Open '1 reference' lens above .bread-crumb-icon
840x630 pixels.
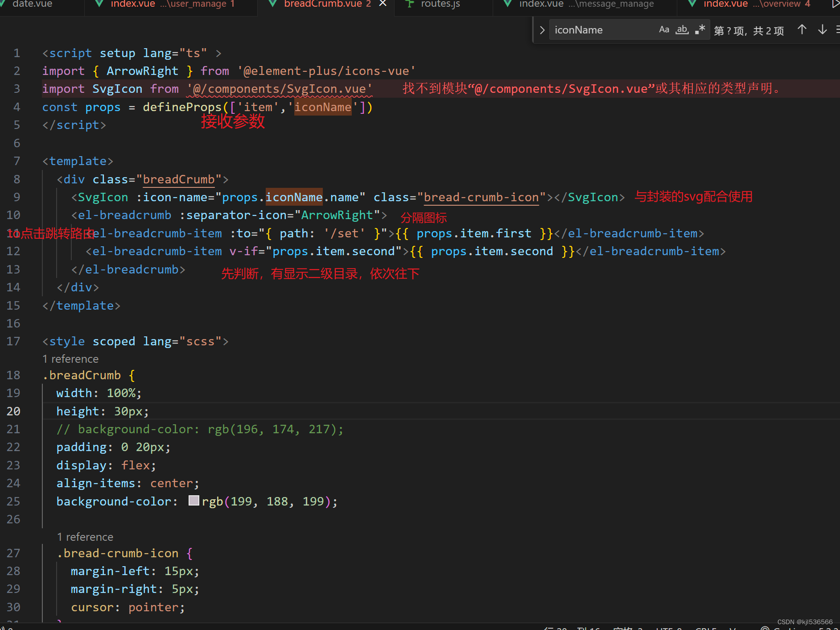(x=85, y=537)
